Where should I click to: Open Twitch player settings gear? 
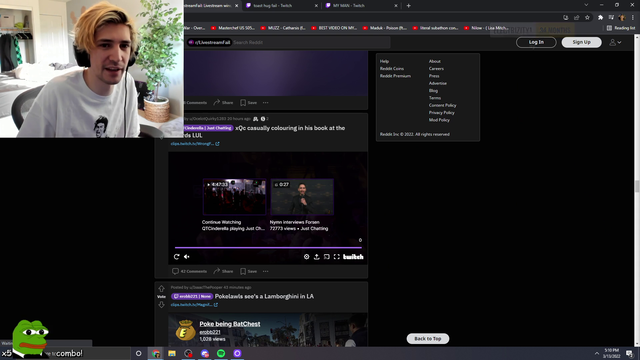[x=306, y=257]
